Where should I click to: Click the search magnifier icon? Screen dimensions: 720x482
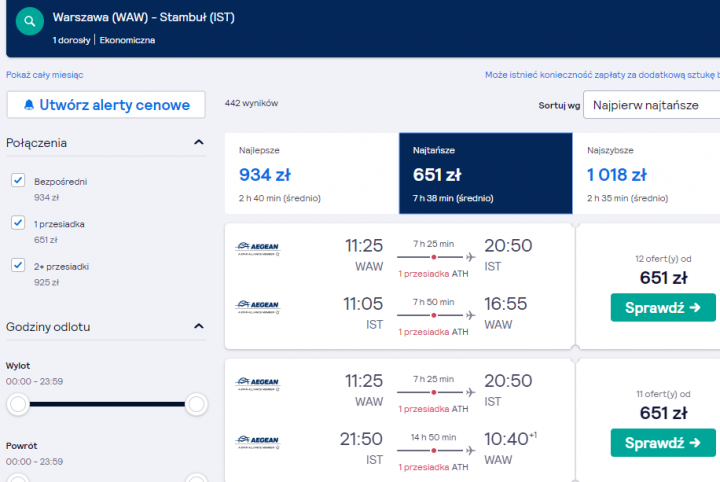tap(31, 20)
